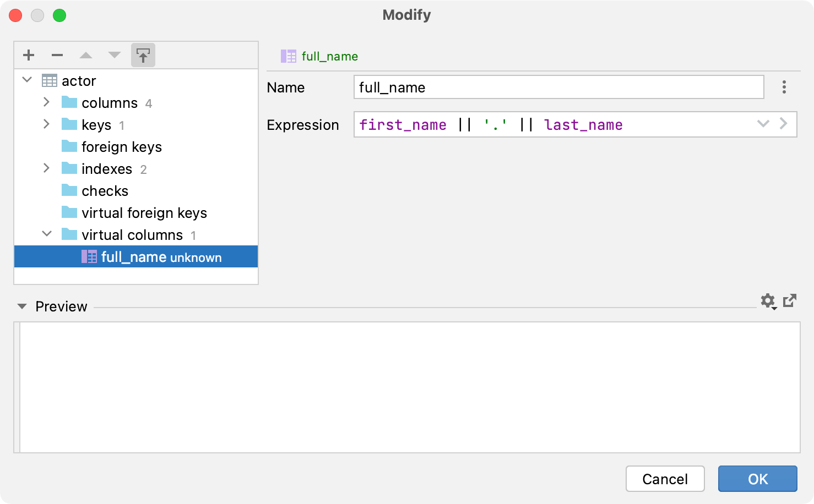814x504 pixels.
Task: Confirm changes with the OK button
Action: (x=757, y=479)
